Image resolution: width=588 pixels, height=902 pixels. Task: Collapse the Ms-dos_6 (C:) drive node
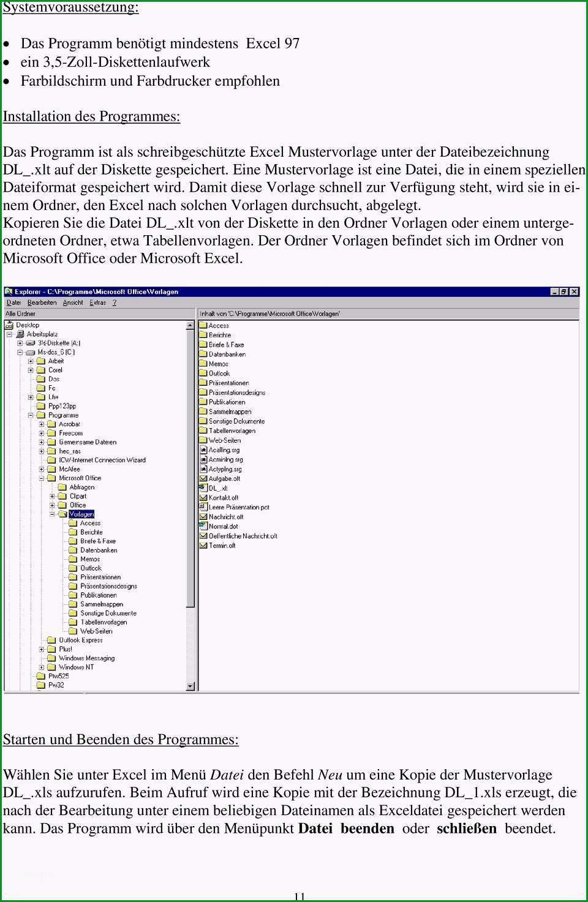tap(20, 353)
